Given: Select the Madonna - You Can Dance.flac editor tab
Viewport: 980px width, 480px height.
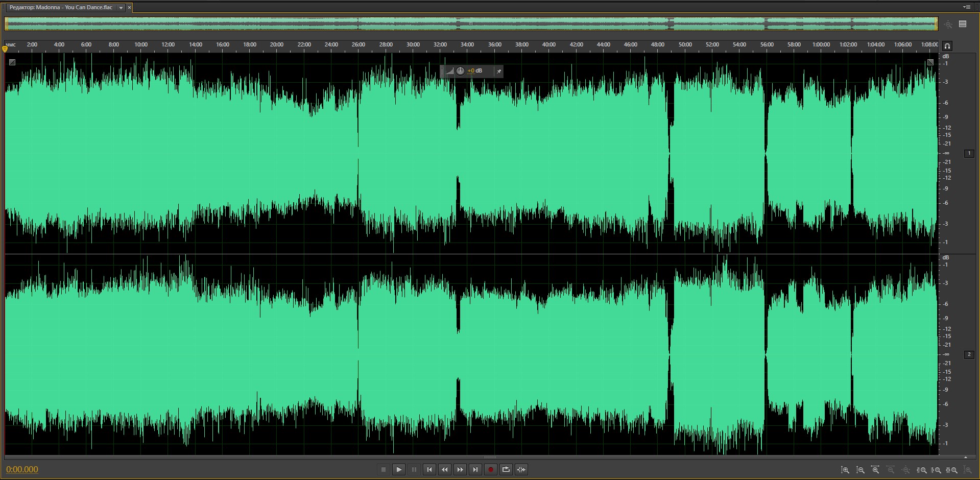Looking at the screenshot, I should pyautogui.click(x=61, y=8).
